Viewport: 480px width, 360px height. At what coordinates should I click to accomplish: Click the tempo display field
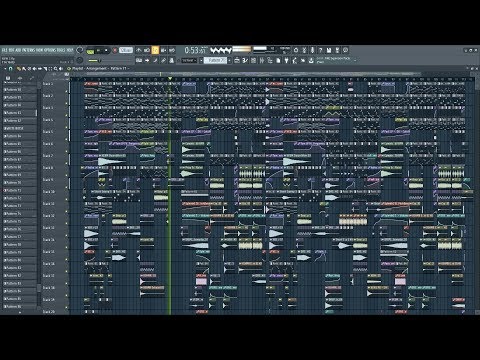click(126, 50)
